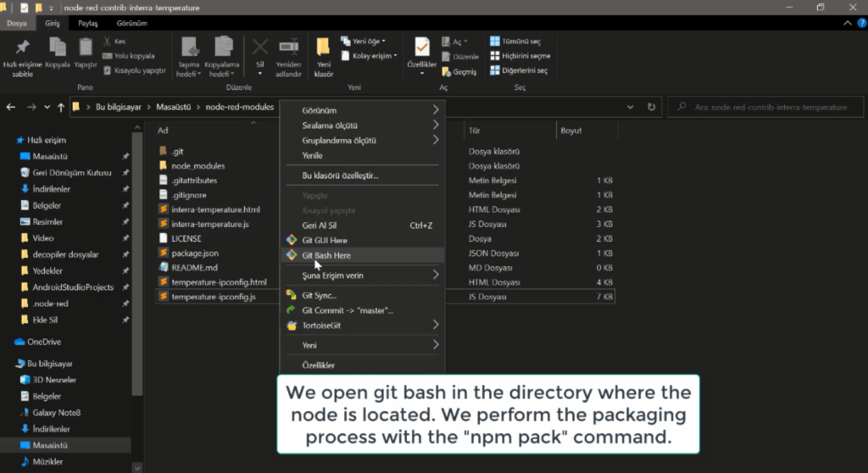The image size is (868, 473).
Task: Go back with the back arrow
Action: point(10,107)
